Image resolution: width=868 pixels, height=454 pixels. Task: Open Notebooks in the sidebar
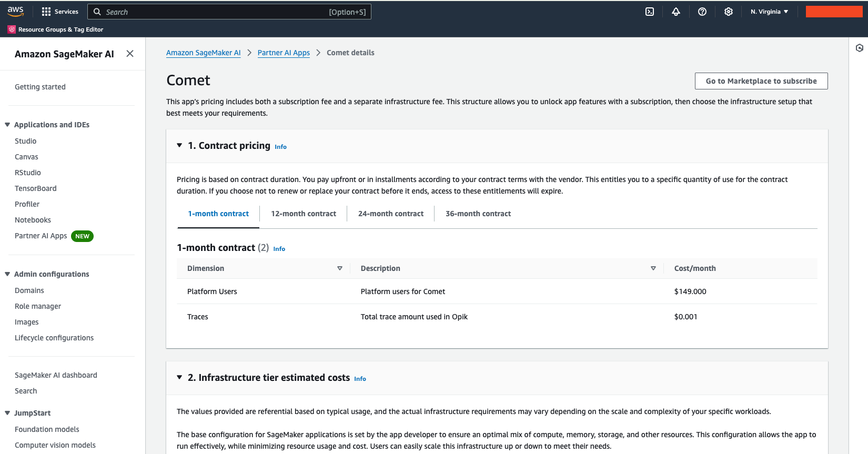point(33,220)
